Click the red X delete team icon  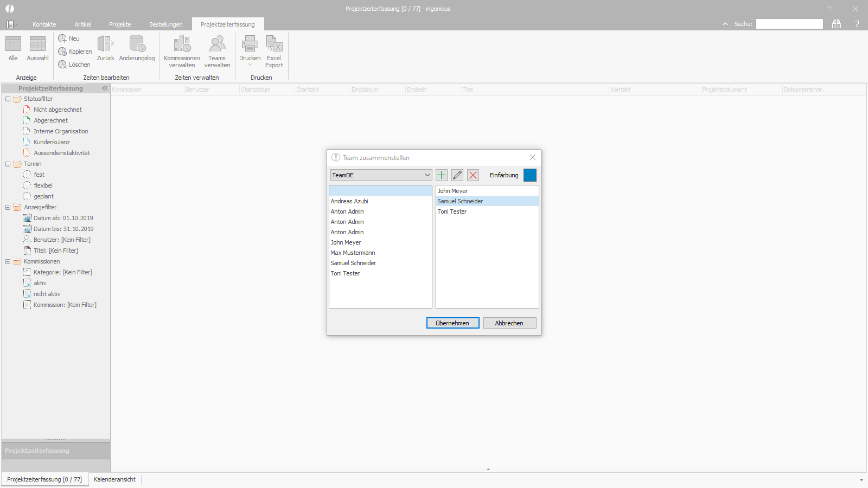[473, 175]
